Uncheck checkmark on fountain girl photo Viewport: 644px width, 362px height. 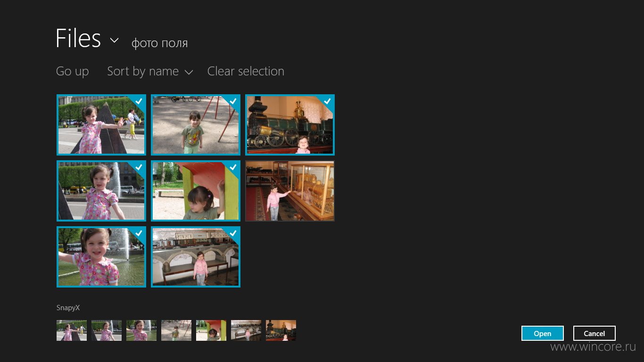139,233
